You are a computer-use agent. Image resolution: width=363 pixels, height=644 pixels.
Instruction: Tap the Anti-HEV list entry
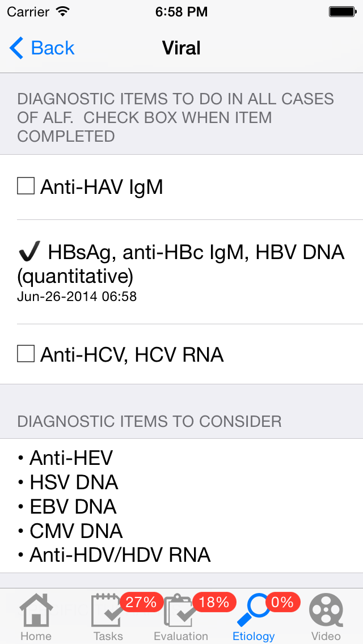point(71,458)
